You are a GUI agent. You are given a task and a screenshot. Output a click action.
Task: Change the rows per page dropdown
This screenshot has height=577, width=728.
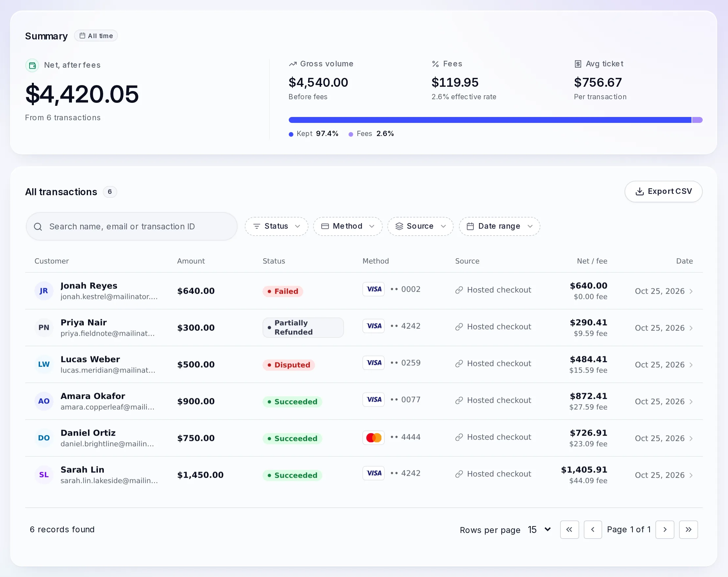point(539,529)
